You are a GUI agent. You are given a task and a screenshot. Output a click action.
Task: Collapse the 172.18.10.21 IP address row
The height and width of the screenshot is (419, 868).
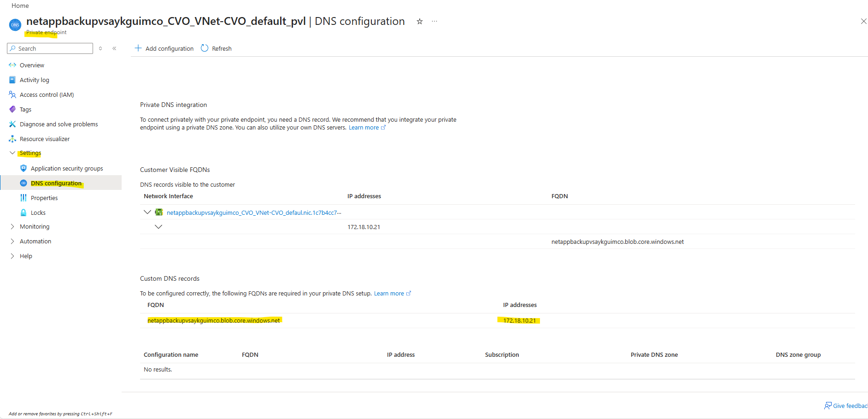158,227
